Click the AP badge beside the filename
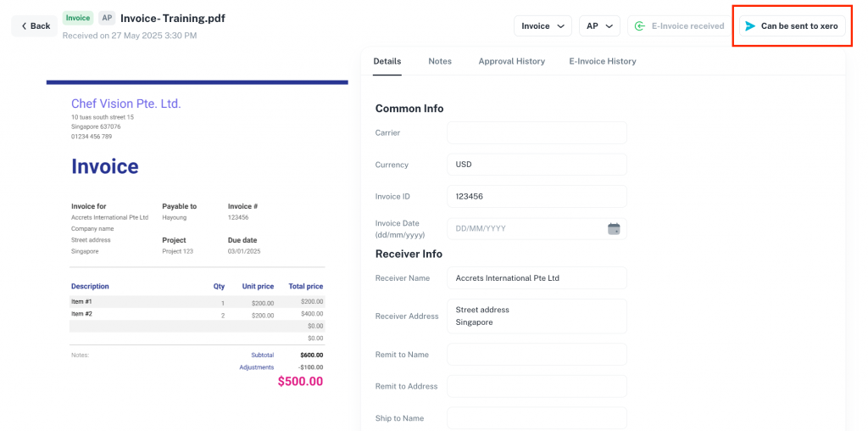This screenshot has height=431, width=868. [x=107, y=18]
